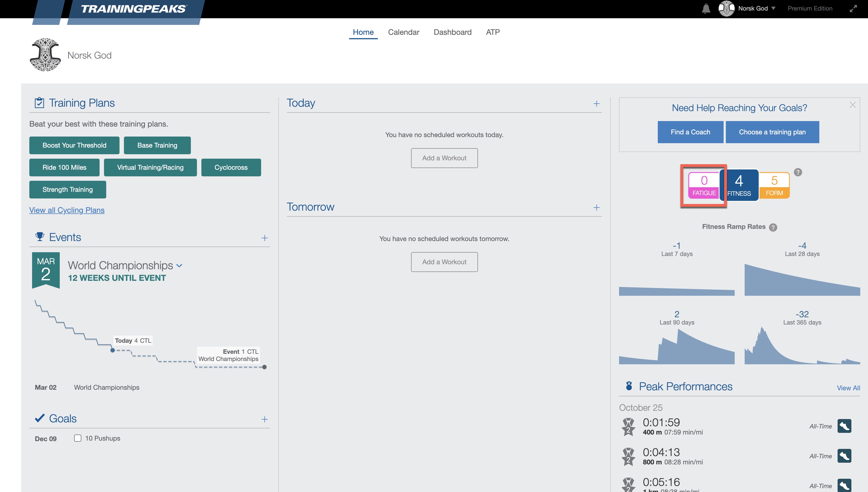The width and height of the screenshot is (868, 492).
Task: Select the pink Fatigue score tile
Action: (x=704, y=185)
